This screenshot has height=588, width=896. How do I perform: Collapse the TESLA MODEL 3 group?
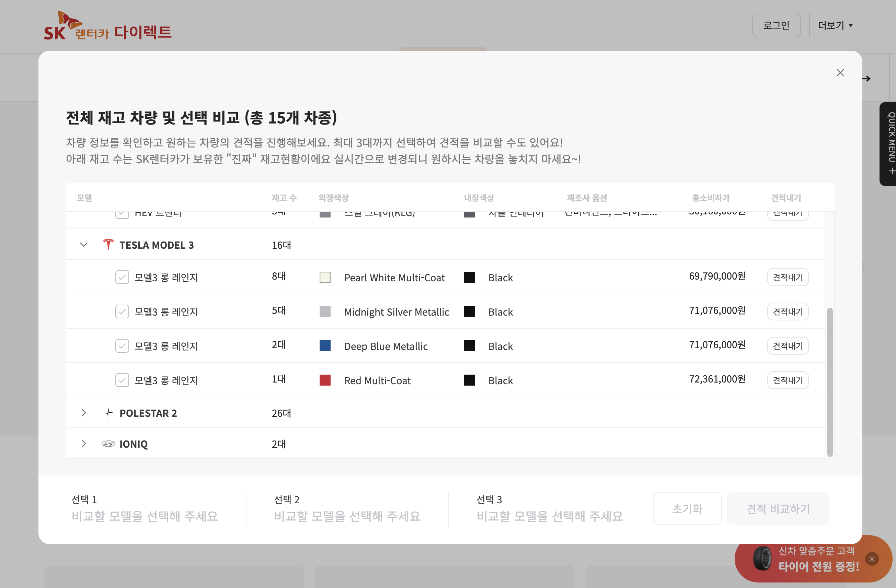pos(83,245)
